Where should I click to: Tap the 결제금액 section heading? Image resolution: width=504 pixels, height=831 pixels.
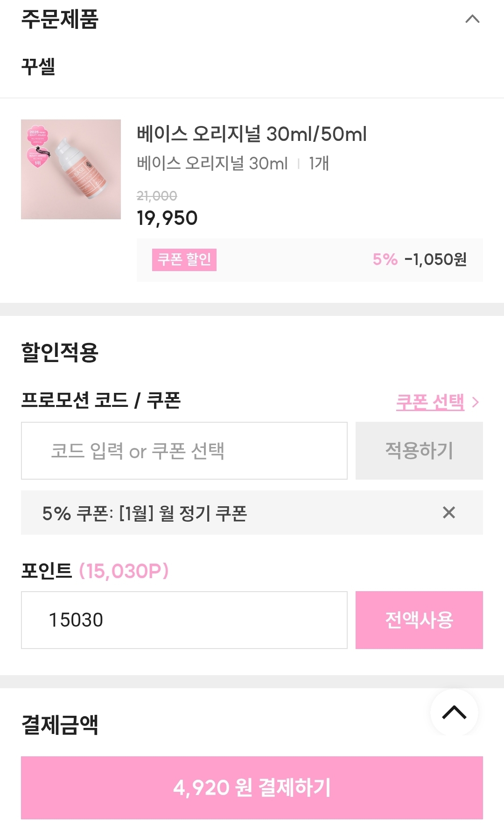tap(60, 725)
